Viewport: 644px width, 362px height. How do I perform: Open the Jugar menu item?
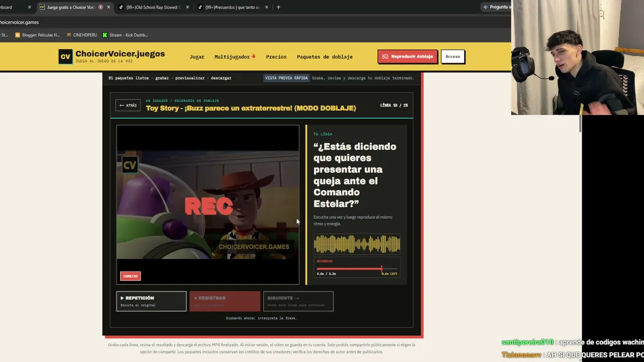[197, 57]
